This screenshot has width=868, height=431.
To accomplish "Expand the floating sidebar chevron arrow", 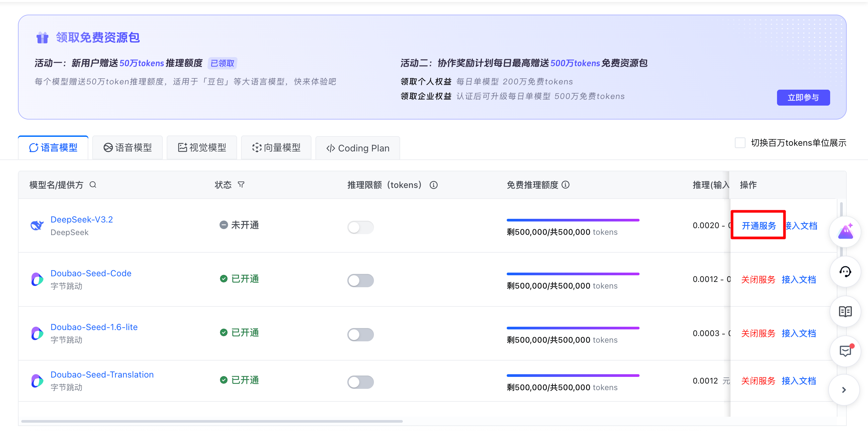I will pos(844,390).
